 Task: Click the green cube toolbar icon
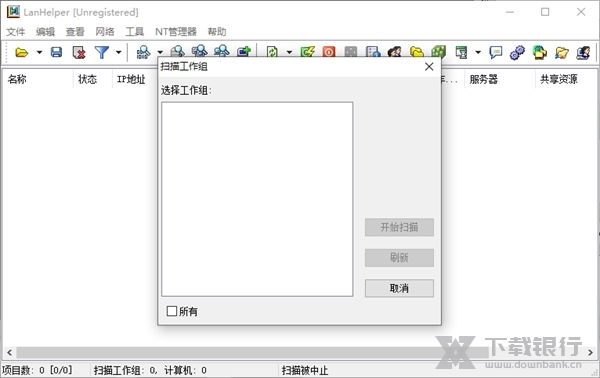pos(439,51)
